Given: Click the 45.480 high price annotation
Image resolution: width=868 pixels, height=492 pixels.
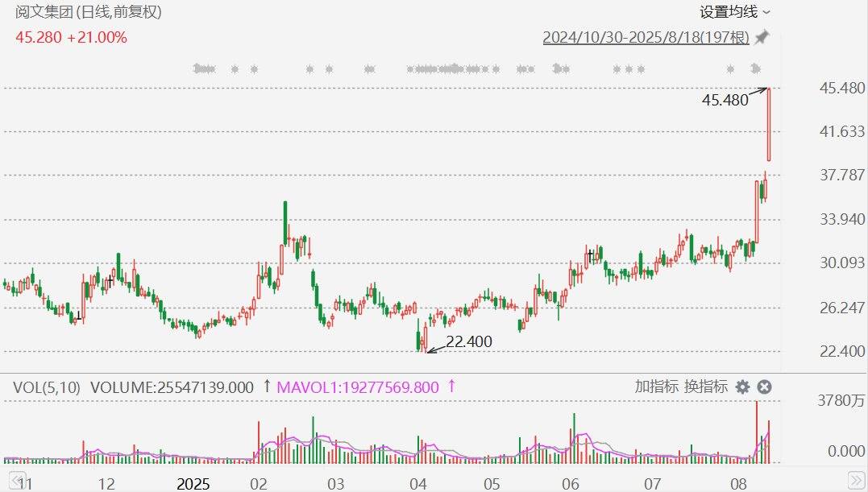Looking at the screenshot, I should [x=725, y=100].
